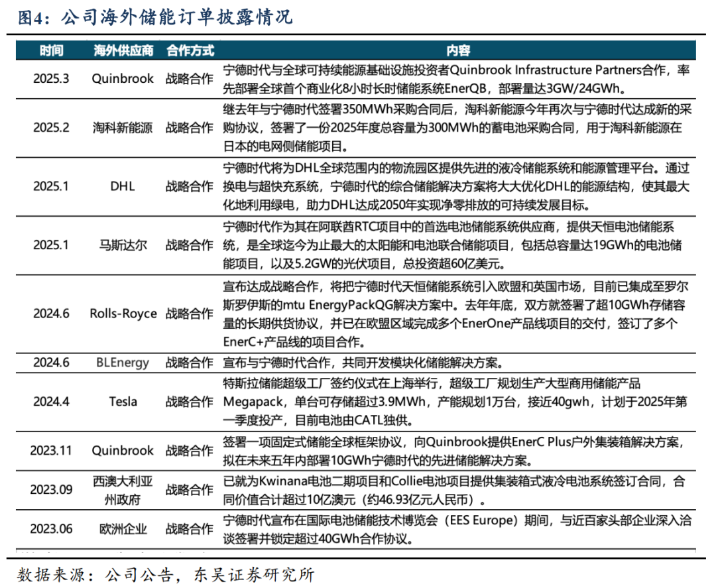Click the content mentioning EnerQB 3GW/24GWh deployment
The image size is (716, 588).
click(x=456, y=79)
